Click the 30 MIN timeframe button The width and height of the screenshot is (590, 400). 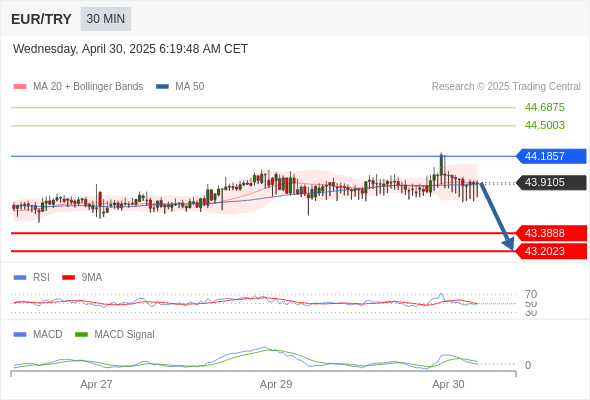(x=106, y=19)
